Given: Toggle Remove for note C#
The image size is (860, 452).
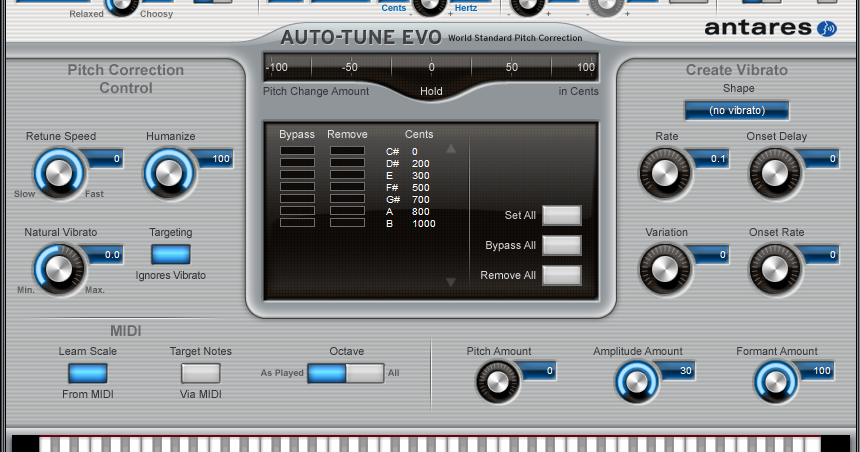Looking at the screenshot, I should tap(347, 151).
